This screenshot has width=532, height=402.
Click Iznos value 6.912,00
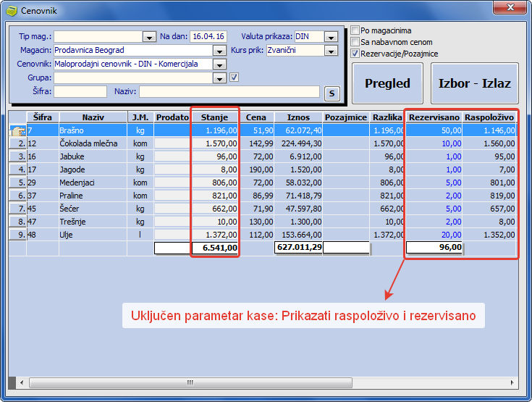pyautogui.click(x=305, y=156)
